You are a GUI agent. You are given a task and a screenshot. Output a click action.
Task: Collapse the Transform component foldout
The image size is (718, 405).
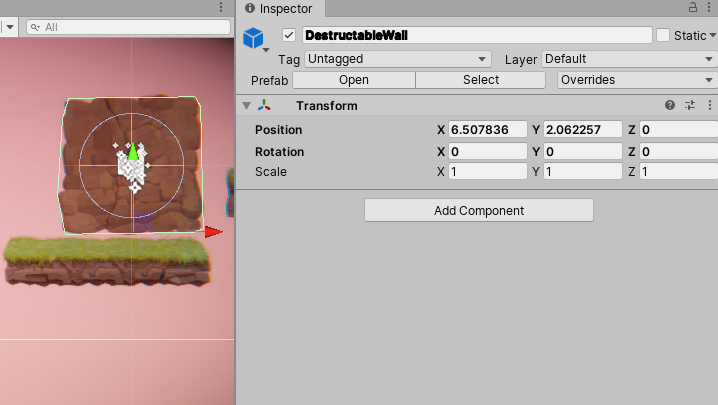tap(247, 106)
